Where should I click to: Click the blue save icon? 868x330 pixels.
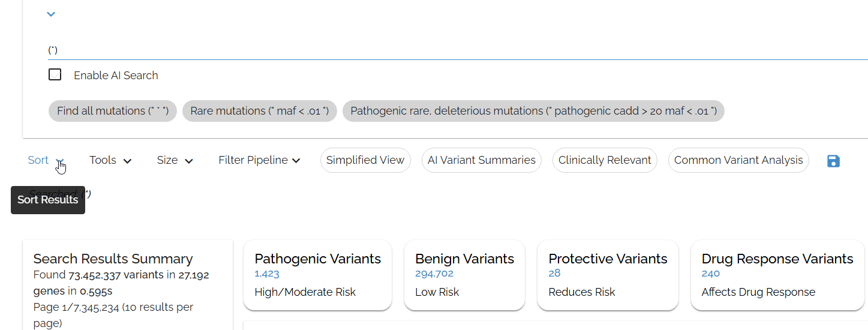[833, 161]
